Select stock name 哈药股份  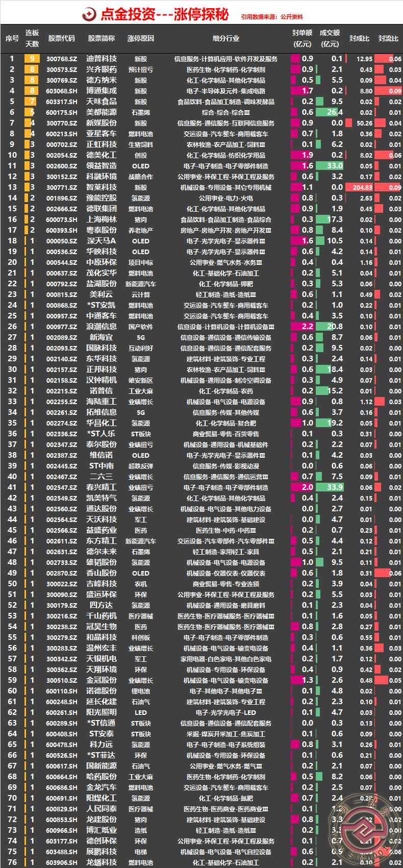pyautogui.click(x=102, y=777)
